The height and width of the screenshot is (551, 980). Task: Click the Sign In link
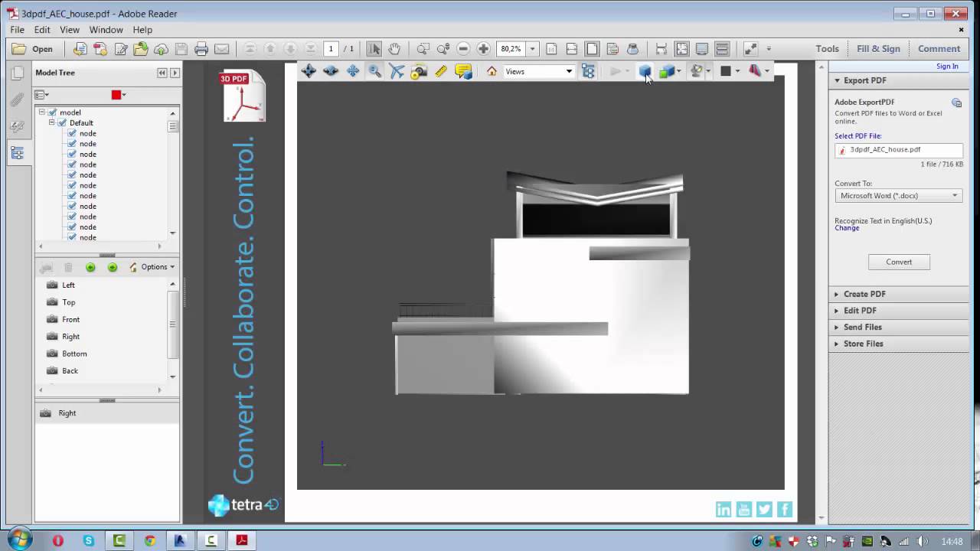(x=947, y=67)
